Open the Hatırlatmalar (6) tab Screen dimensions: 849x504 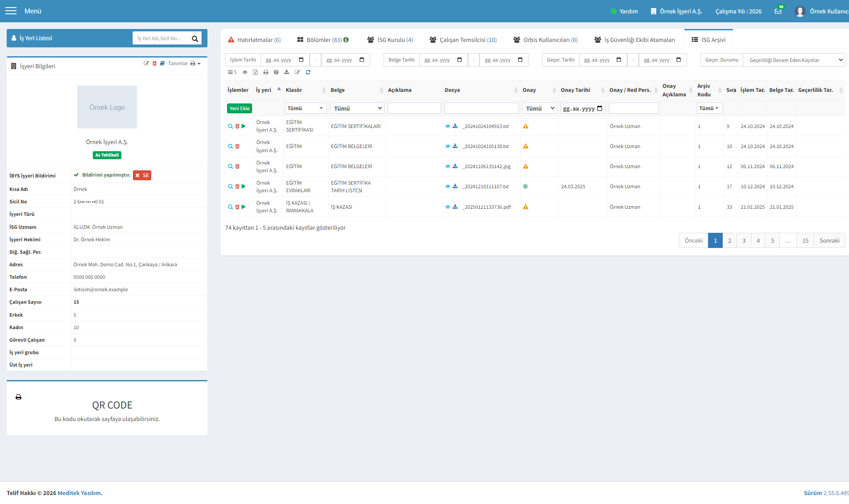pos(254,40)
